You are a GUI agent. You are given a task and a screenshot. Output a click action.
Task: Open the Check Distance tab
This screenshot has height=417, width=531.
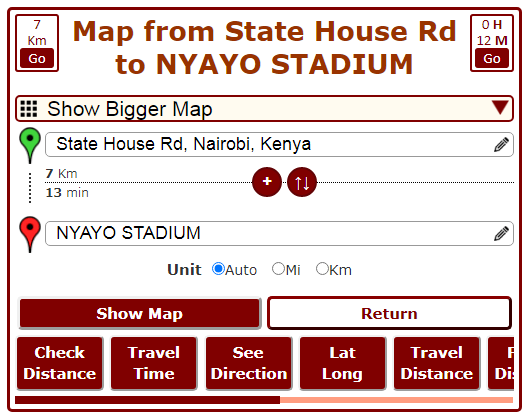point(60,363)
